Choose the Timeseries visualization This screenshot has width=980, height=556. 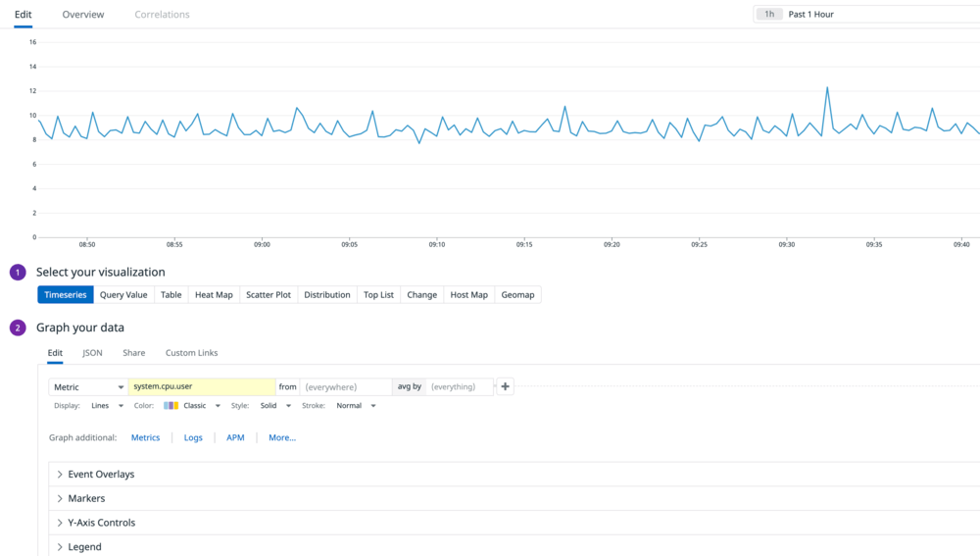pyautogui.click(x=65, y=294)
